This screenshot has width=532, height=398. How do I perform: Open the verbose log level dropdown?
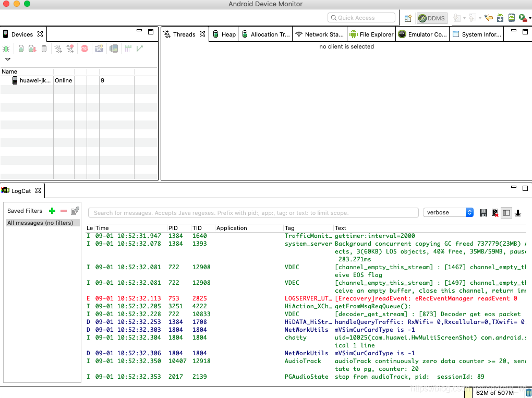[x=448, y=212]
